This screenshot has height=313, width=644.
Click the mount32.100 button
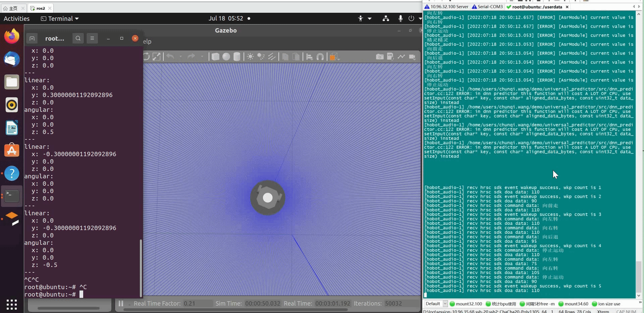[466, 304]
